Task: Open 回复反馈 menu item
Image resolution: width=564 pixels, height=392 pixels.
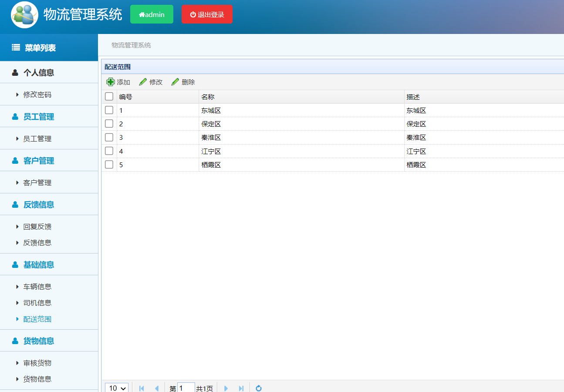Action: (x=37, y=226)
